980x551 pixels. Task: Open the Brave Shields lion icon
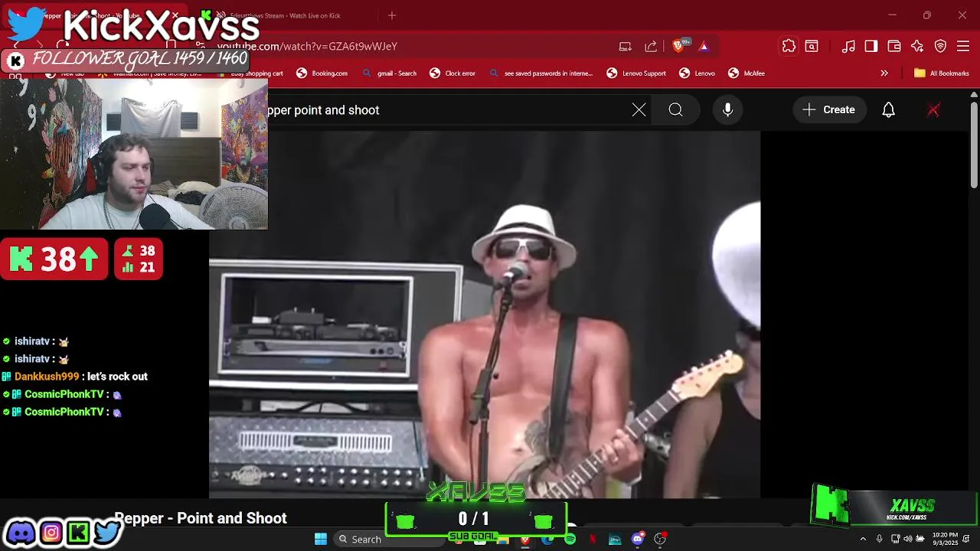coord(678,46)
